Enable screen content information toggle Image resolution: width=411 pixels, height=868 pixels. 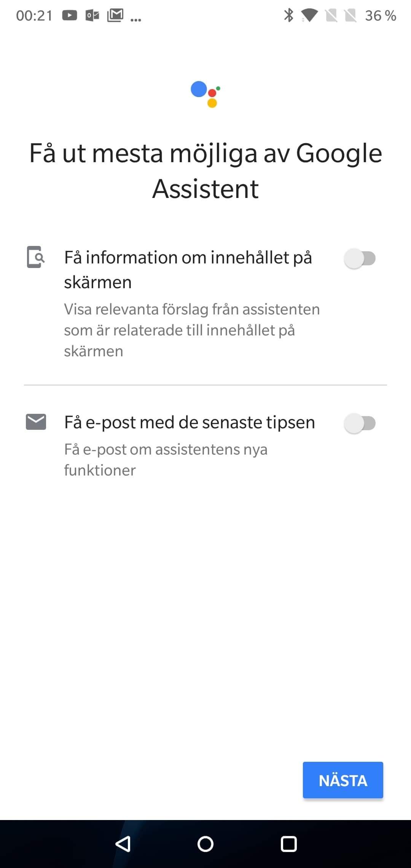[360, 258]
